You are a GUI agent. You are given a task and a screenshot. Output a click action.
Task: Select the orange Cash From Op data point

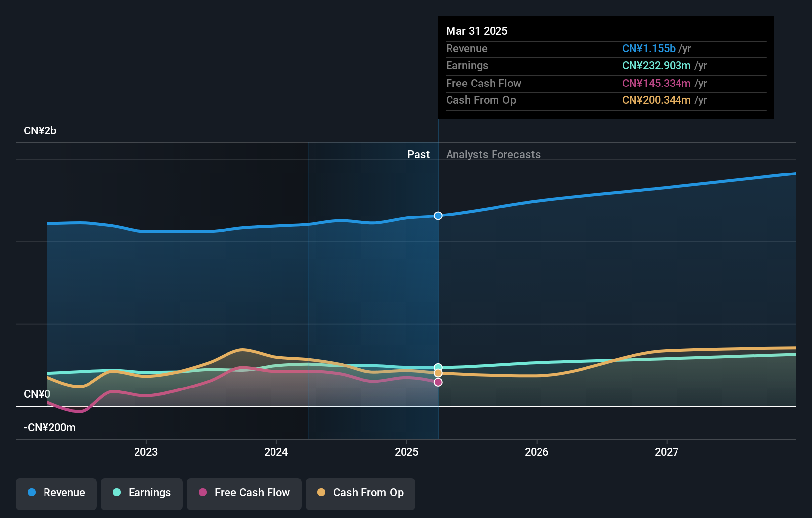[438, 373]
